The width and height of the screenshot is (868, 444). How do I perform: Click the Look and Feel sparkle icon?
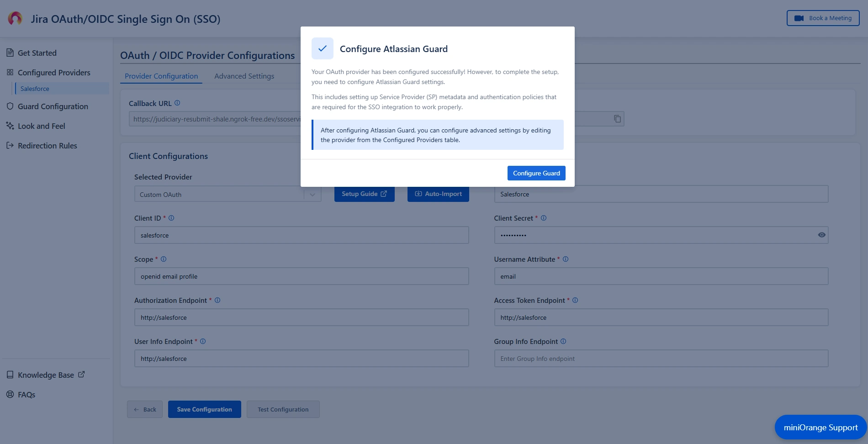(10, 126)
